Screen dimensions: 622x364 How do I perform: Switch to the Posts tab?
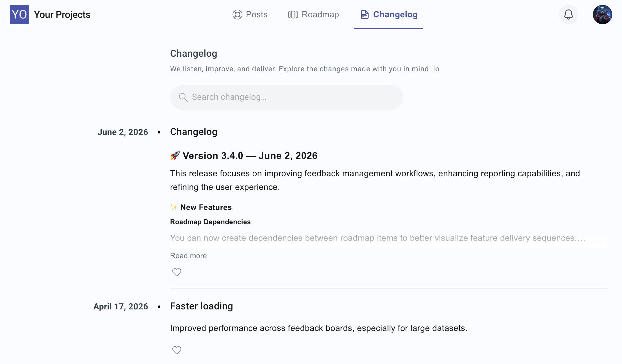[x=250, y=15]
